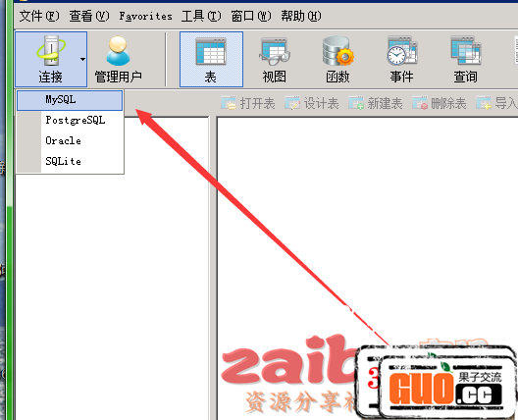Select the 表 tables icon
Image resolution: width=518 pixels, height=420 pixels.
(211, 59)
